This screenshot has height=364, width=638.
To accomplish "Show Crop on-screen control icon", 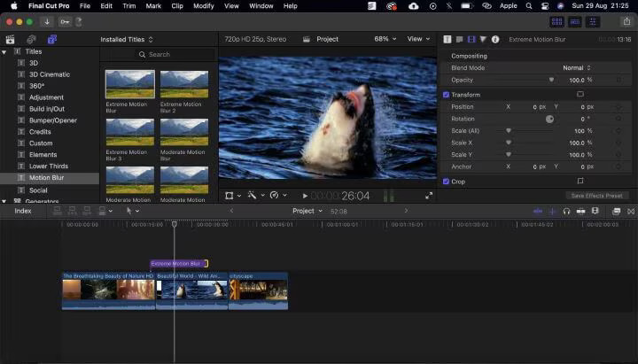I will [580, 181].
